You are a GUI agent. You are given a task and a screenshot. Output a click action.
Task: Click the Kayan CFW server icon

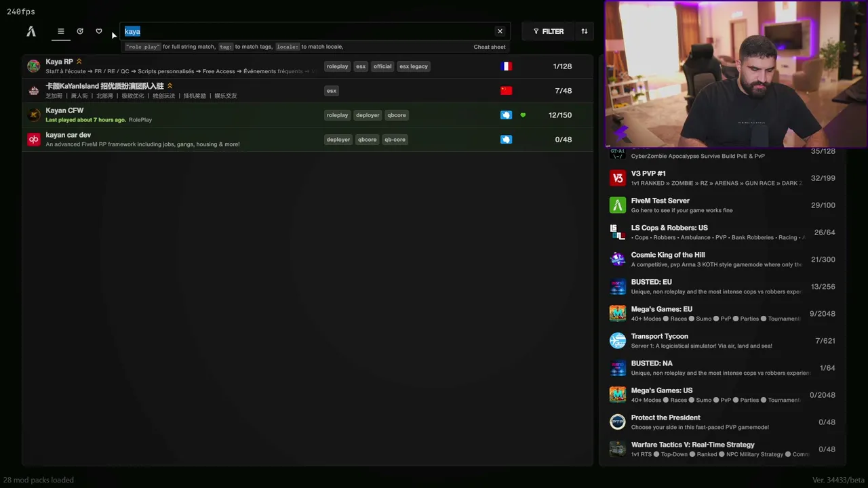(x=33, y=115)
